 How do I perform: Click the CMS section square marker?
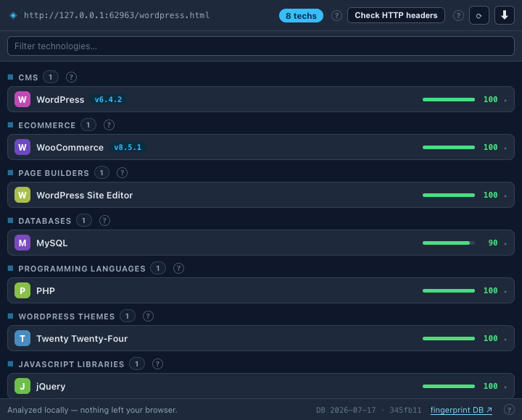pyautogui.click(x=10, y=77)
